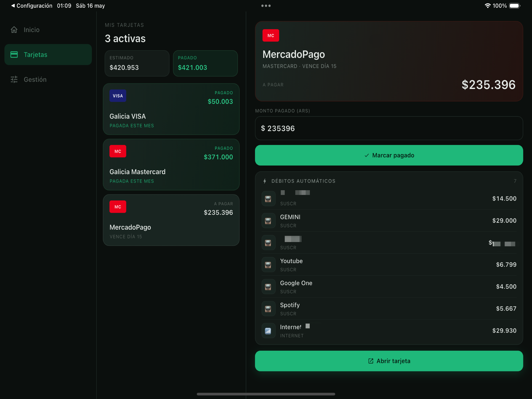Switch to the Inicio section
Viewport: 532px width, 399px height.
coord(48,30)
